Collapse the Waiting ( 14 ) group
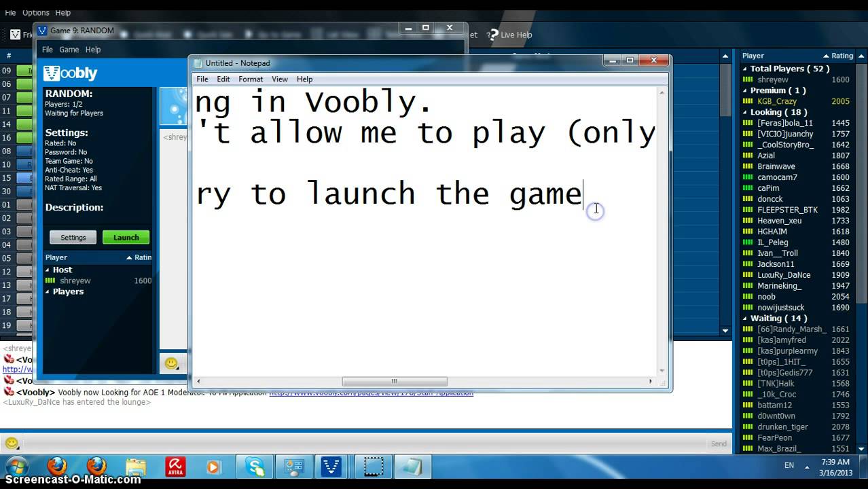The image size is (868, 489). (x=745, y=319)
